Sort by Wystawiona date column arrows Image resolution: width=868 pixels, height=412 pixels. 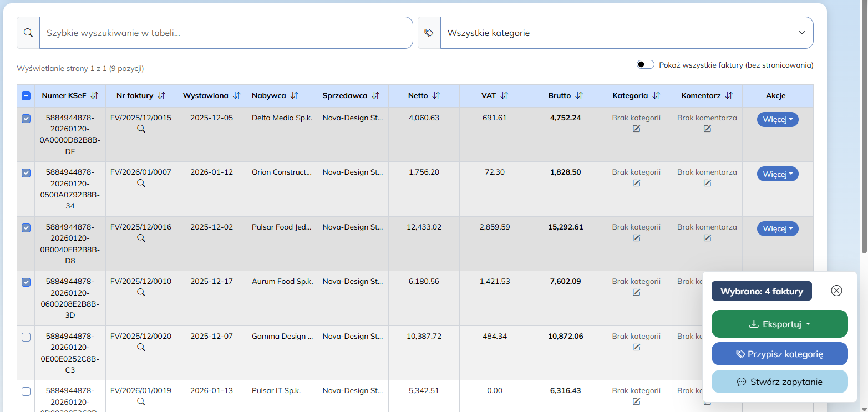tap(237, 95)
